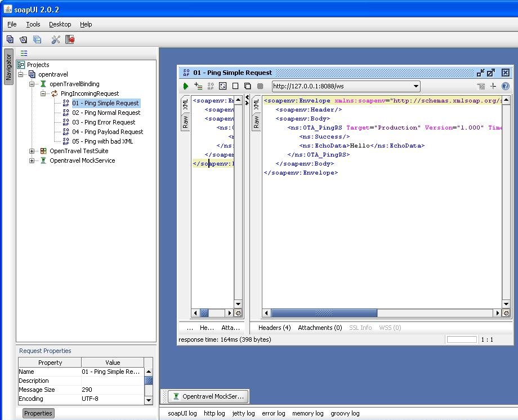Image resolution: width=518 pixels, height=420 pixels.
Task: Open the File menu
Action: pyautogui.click(x=12, y=24)
